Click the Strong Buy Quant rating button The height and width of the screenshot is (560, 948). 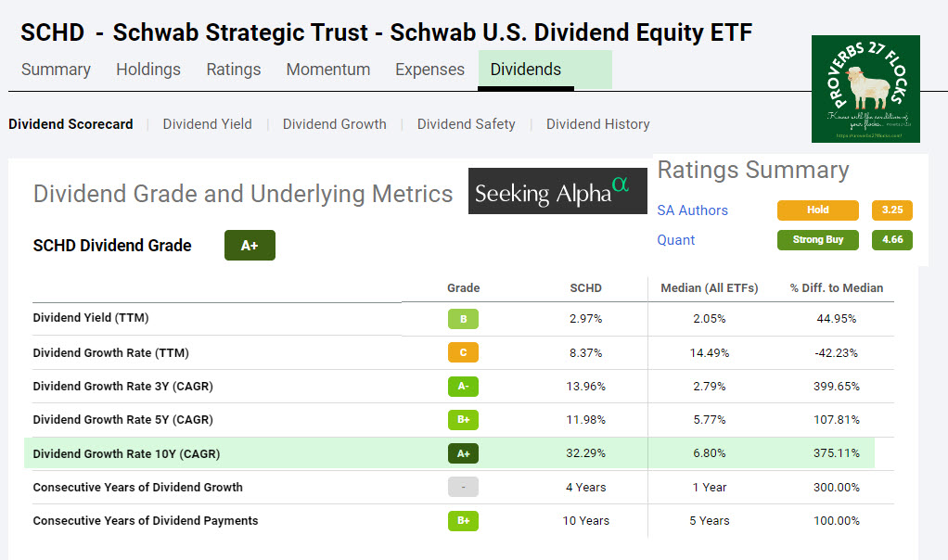[817, 240]
